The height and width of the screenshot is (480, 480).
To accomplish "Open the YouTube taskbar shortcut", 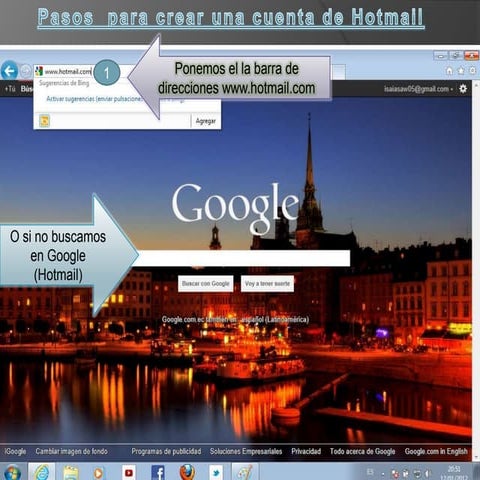I will [x=128, y=472].
